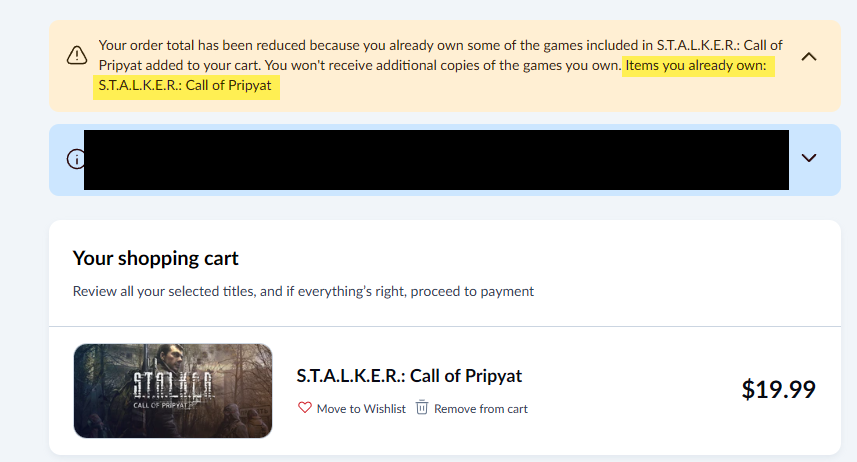Expand the blue info notice with down chevron
The width and height of the screenshot is (857, 462).
tap(809, 158)
